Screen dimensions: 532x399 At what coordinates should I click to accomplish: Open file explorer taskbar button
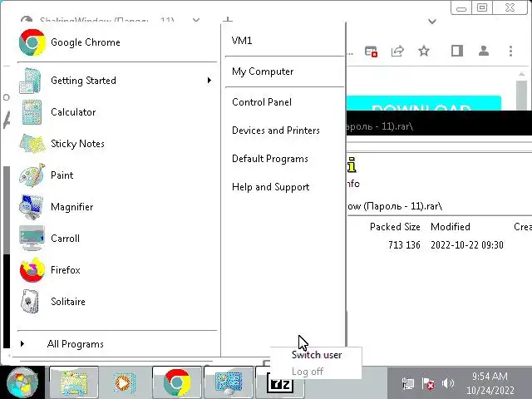[x=74, y=382]
